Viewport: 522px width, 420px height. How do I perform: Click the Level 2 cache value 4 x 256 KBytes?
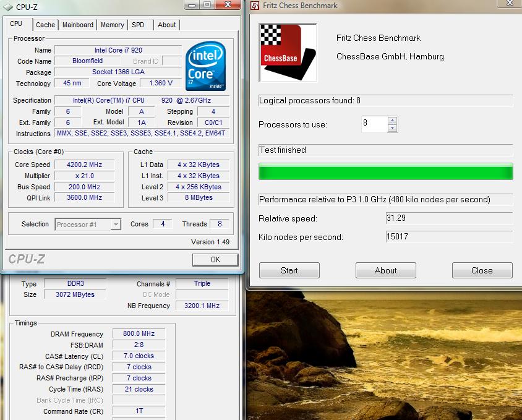(199, 187)
